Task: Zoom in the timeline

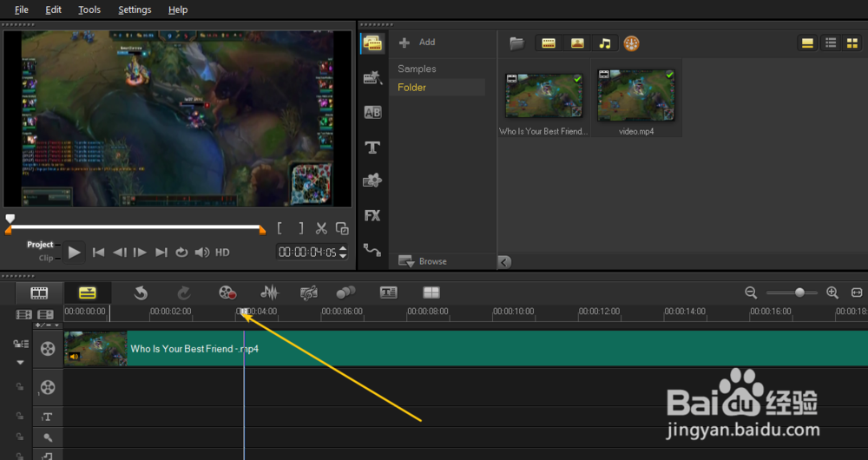Action: [832, 292]
